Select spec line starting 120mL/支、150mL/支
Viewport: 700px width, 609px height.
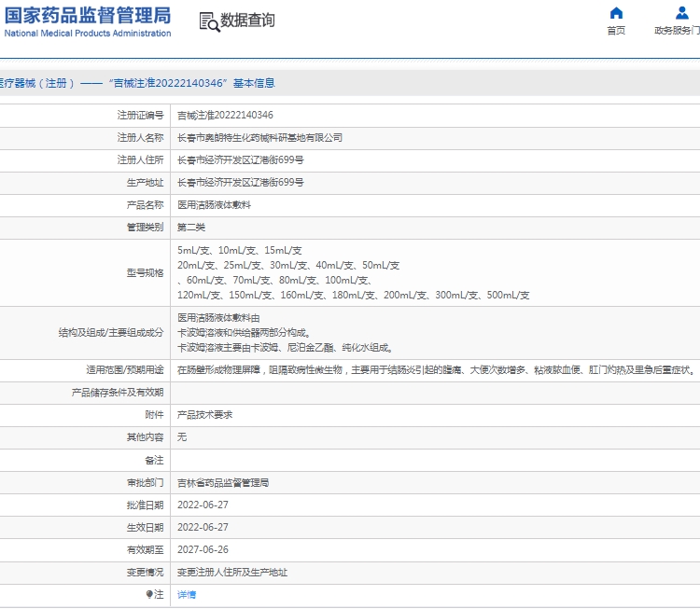[x=353, y=296]
